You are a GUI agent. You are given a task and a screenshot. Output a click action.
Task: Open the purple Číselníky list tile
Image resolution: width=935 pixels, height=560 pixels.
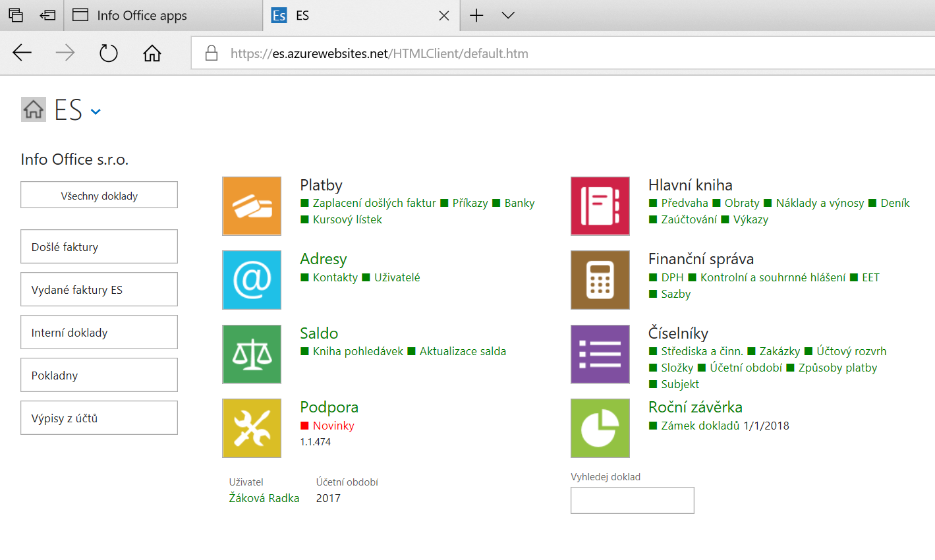coord(600,354)
